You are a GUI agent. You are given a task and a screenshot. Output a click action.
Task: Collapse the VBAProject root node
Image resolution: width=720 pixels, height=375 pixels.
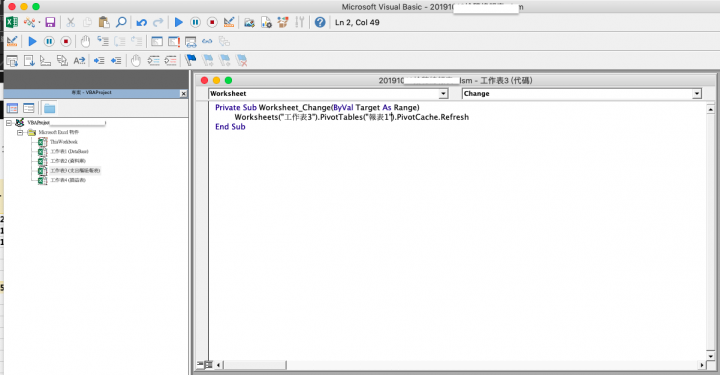point(9,123)
